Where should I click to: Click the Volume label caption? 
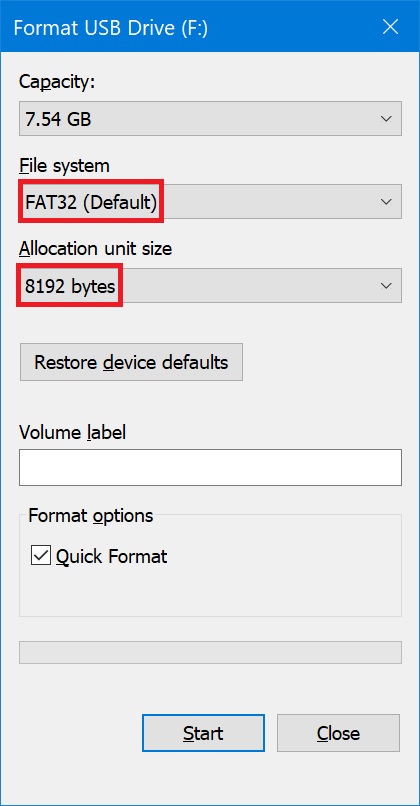(72, 432)
